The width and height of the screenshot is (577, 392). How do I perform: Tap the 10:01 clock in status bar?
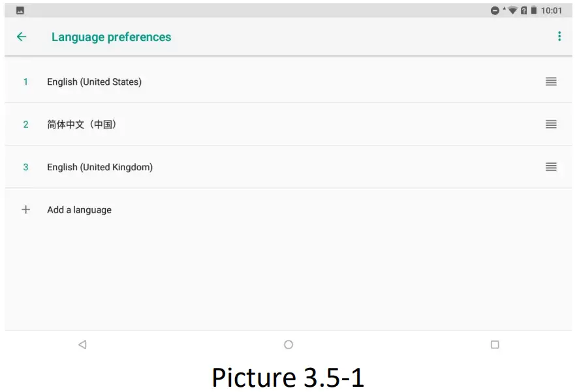pyautogui.click(x=552, y=10)
